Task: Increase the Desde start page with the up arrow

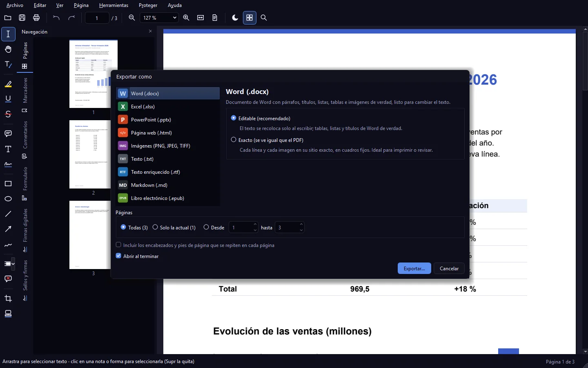Action: tap(255, 224)
